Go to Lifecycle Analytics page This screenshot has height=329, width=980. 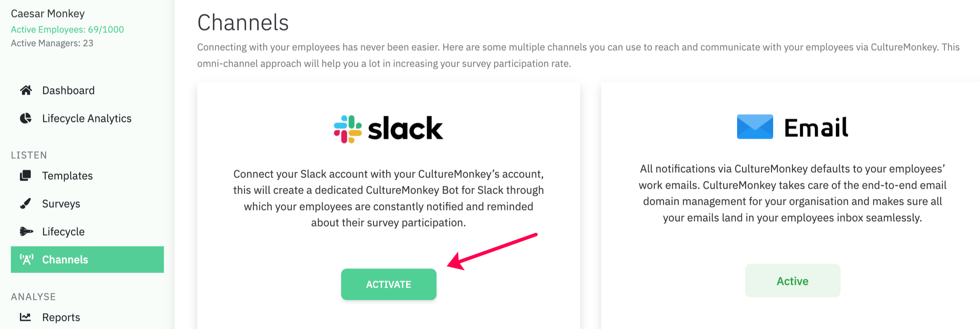[87, 119]
